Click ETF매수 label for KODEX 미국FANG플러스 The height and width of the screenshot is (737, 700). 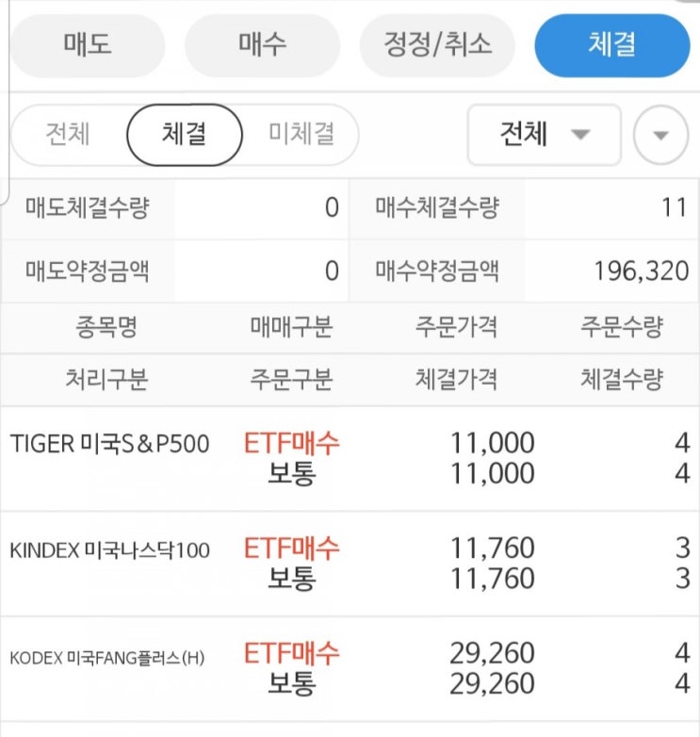pyautogui.click(x=292, y=653)
